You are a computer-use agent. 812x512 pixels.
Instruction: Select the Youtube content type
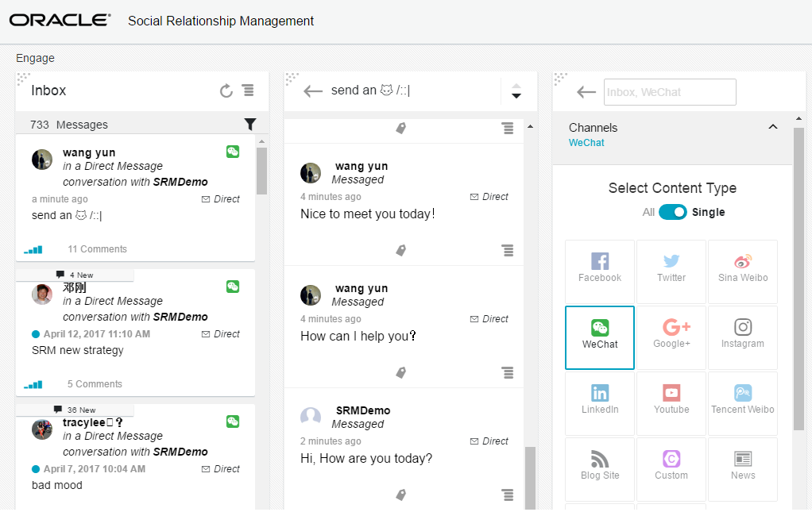671,403
